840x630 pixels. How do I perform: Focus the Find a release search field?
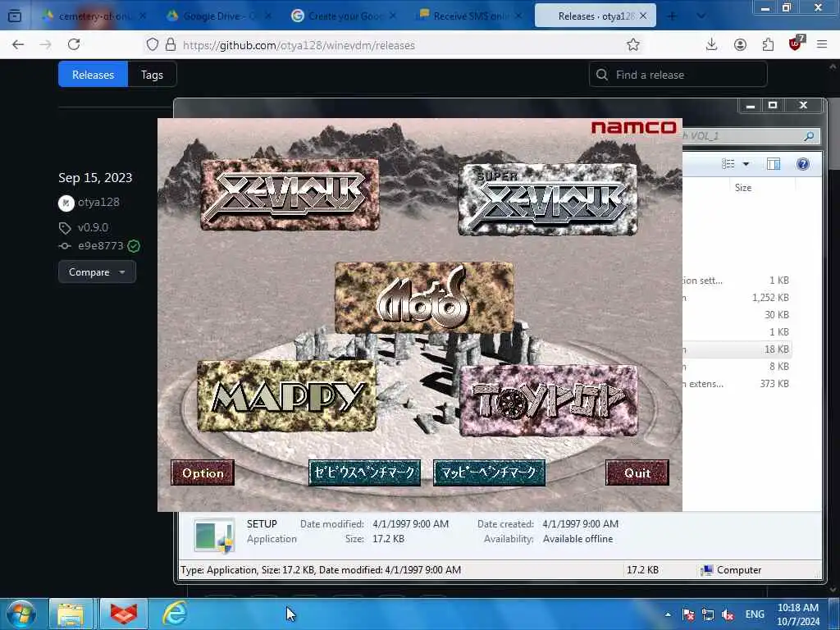point(678,75)
